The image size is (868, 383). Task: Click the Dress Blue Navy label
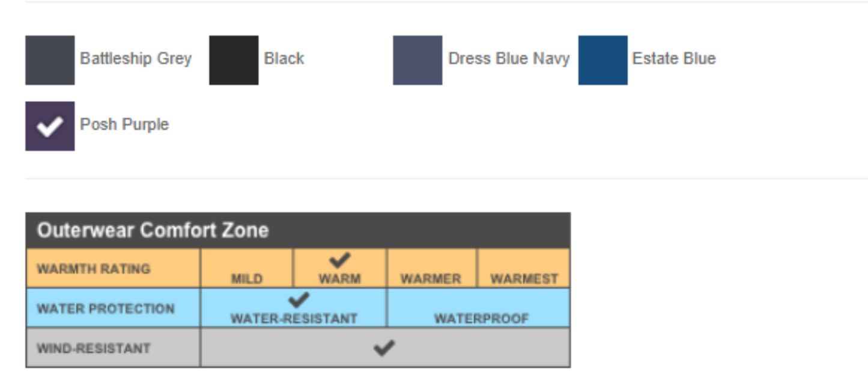(509, 58)
